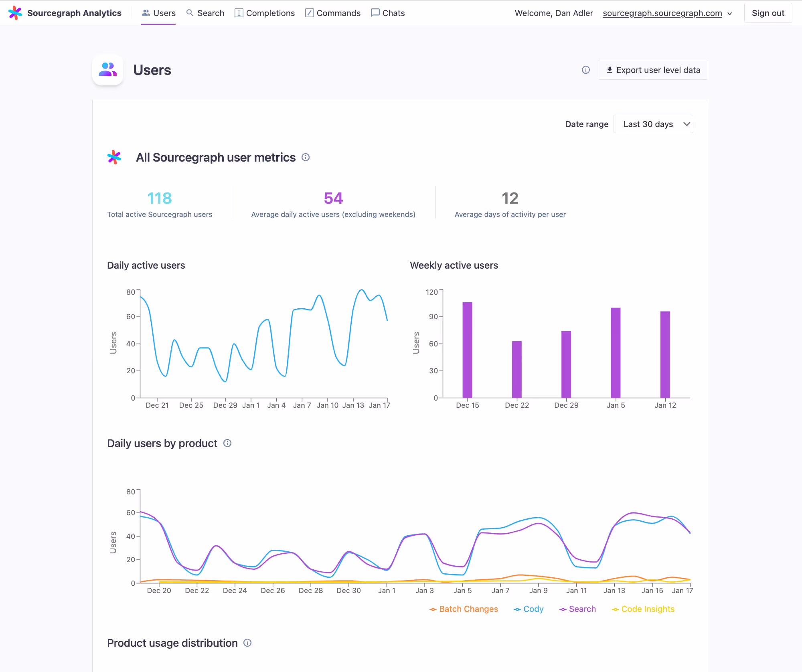The image size is (802, 672).
Task: Select the Search legend color marker
Action: tap(563, 609)
